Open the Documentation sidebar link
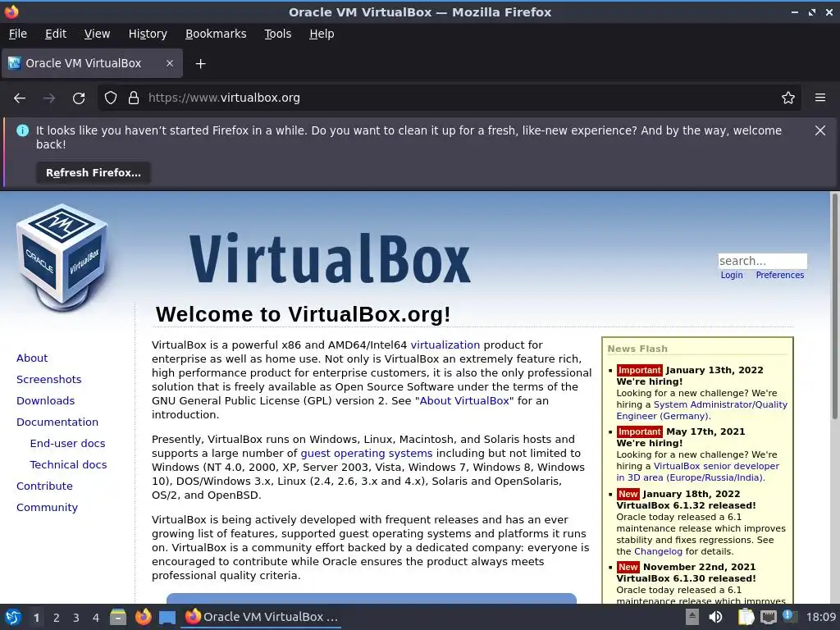The image size is (840, 630). pyautogui.click(x=57, y=422)
